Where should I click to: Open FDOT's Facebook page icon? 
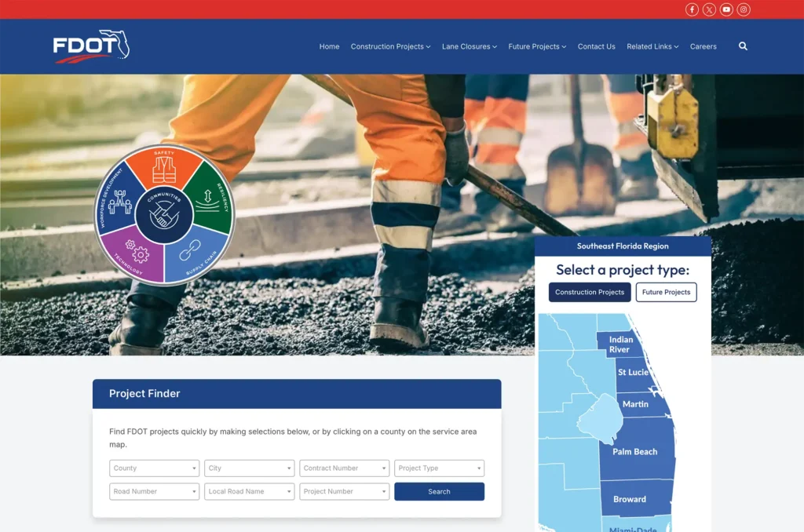(x=691, y=9)
